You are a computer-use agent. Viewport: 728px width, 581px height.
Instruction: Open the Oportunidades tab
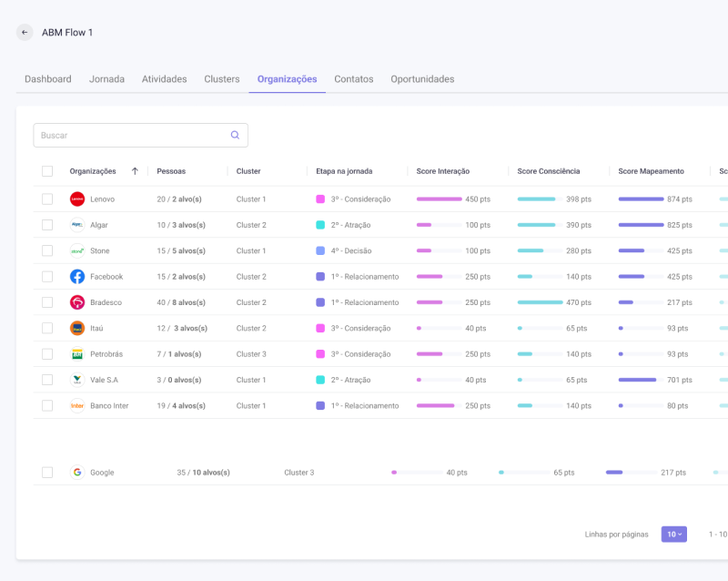422,79
